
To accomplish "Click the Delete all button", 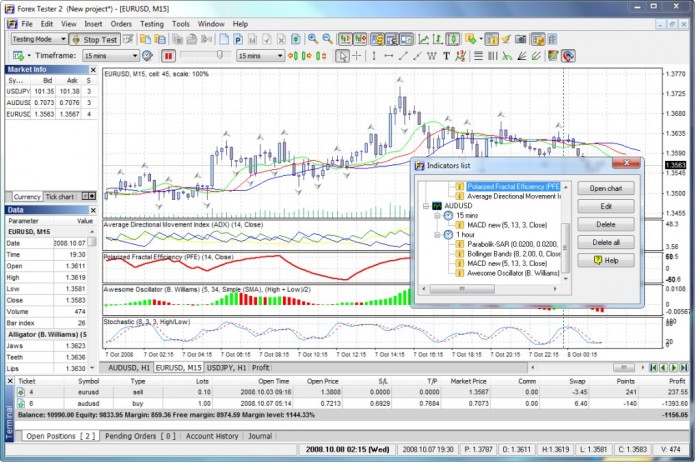I will pyautogui.click(x=606, y=242).
